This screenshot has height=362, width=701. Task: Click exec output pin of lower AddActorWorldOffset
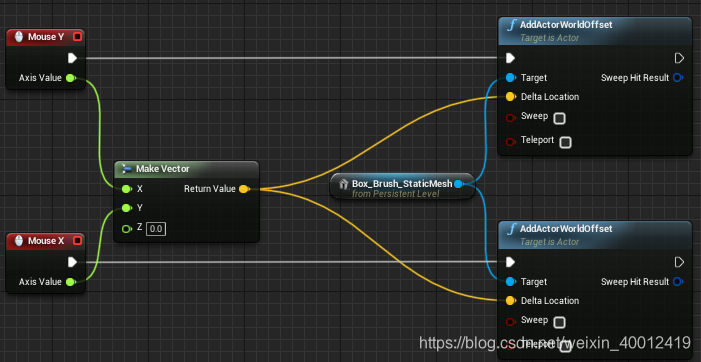[679, 262]
